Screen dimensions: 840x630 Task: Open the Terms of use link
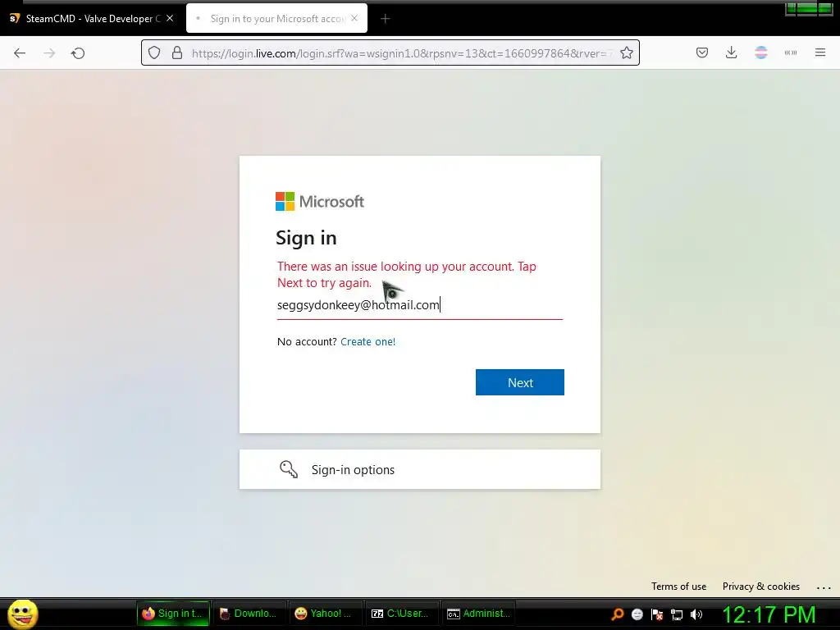(x=678, y=587)
